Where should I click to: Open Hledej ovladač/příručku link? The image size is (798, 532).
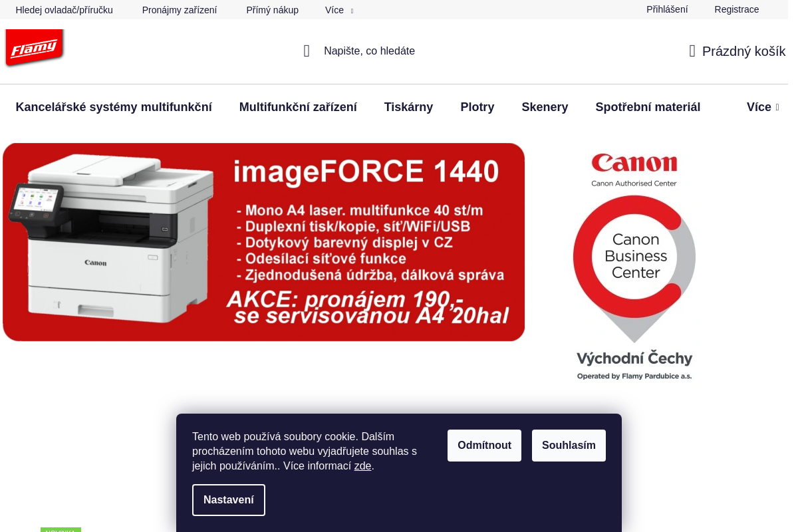coord(65,10)
